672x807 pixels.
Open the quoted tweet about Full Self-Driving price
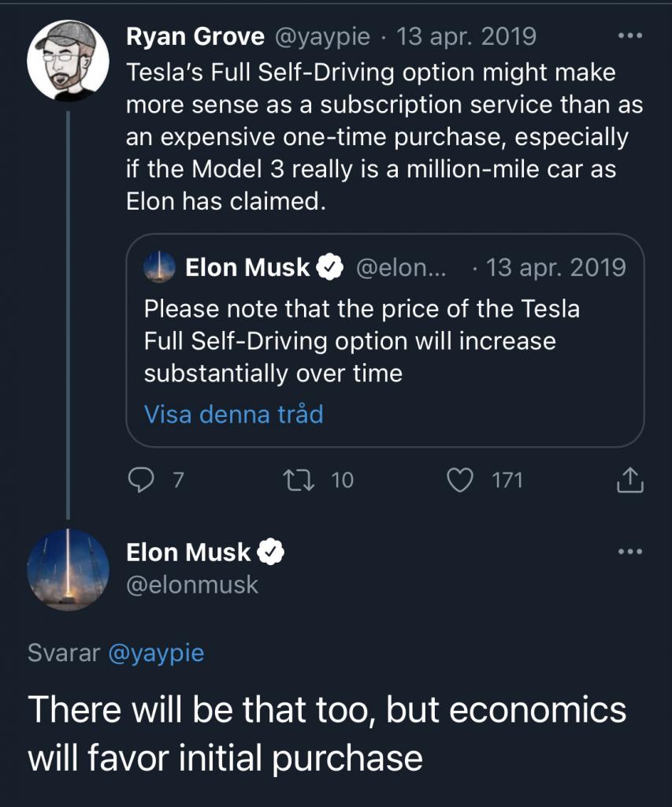[x=385, y=340]
